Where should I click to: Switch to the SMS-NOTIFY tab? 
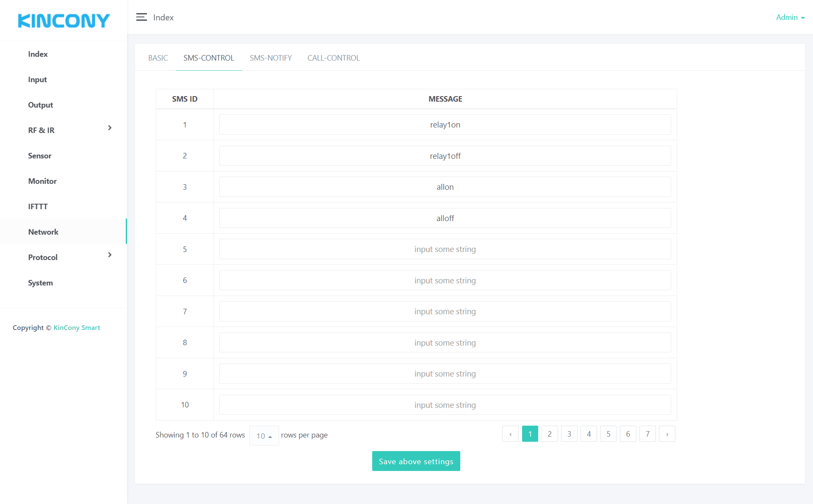coord(271,58)
